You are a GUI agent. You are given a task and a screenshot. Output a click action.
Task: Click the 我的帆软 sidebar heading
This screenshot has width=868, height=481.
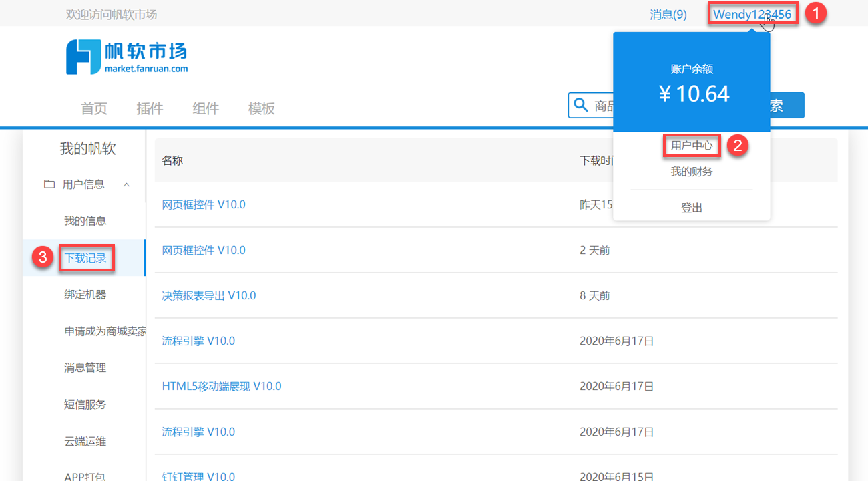point(87,148)
